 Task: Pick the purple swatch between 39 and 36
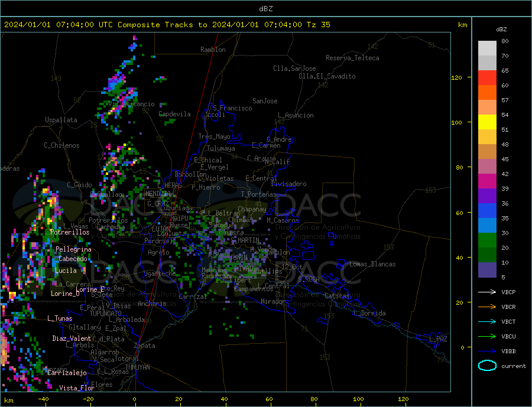487,196
